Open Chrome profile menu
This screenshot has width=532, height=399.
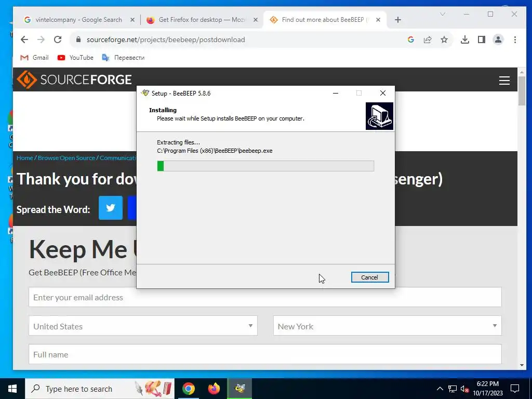point(498,39)
